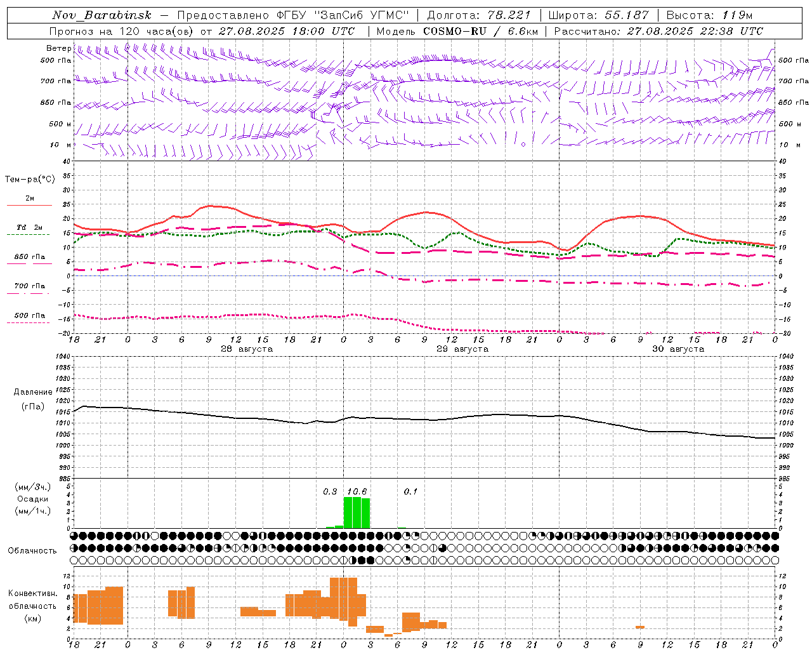The width and height of the screenshot is (812, 650).
Task: Click the '(мм/1ч.)' precipitation unit label
Action: (33, 511)
